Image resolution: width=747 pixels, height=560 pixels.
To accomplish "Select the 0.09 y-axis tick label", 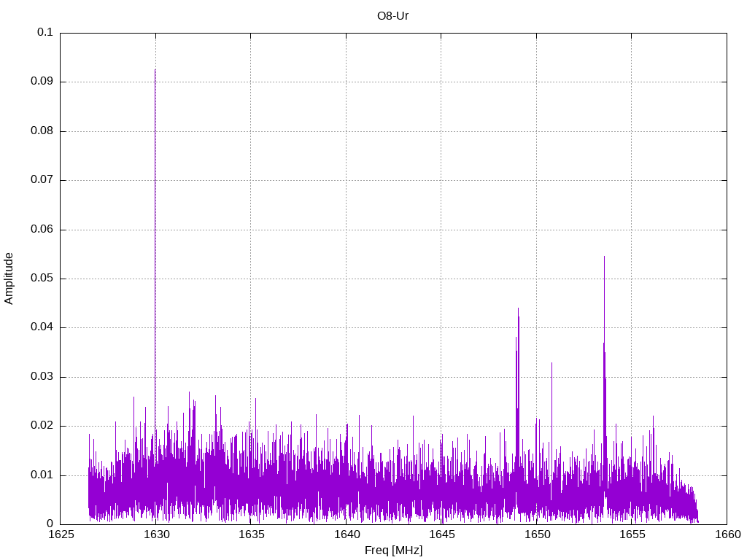I will [42, 82].
